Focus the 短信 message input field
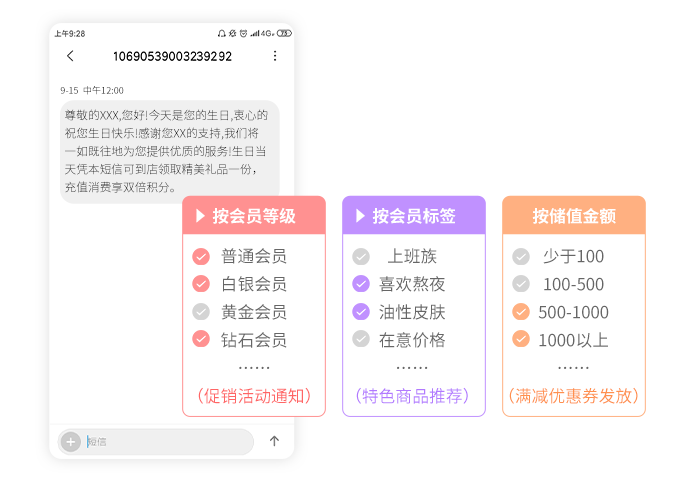The width and height of the screenshot is (700, 485). 165,442
